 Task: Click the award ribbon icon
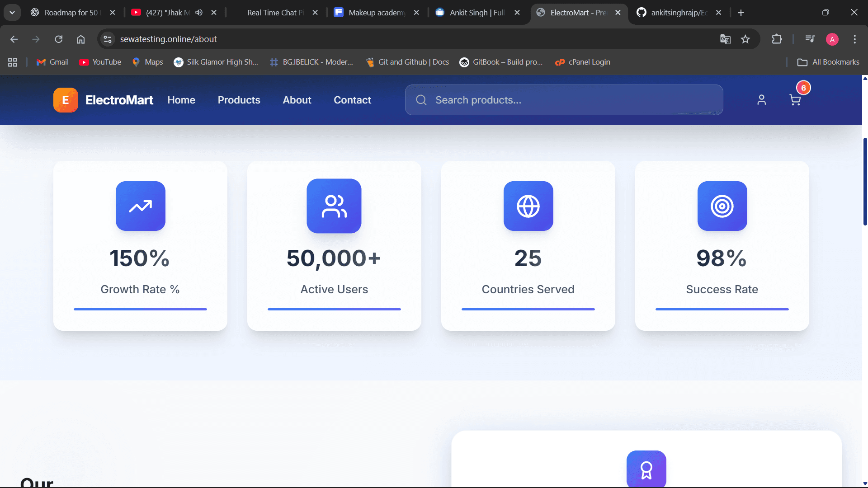tap(646, 470)
